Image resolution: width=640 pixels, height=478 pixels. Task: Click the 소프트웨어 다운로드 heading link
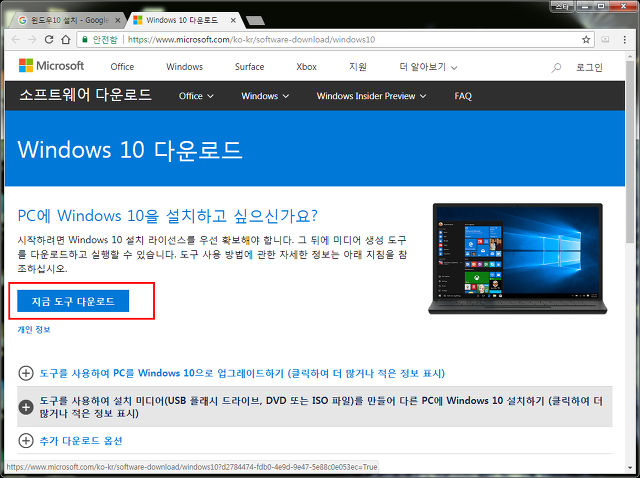86,95
